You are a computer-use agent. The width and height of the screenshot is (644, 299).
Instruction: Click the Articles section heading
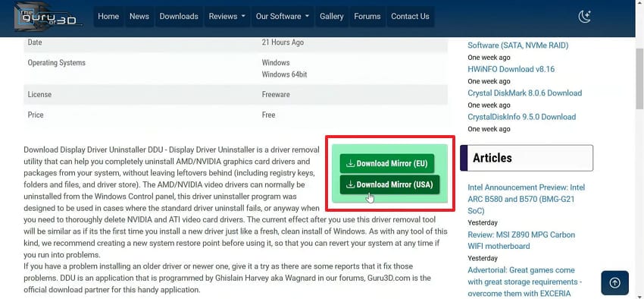tap(527, 158)
